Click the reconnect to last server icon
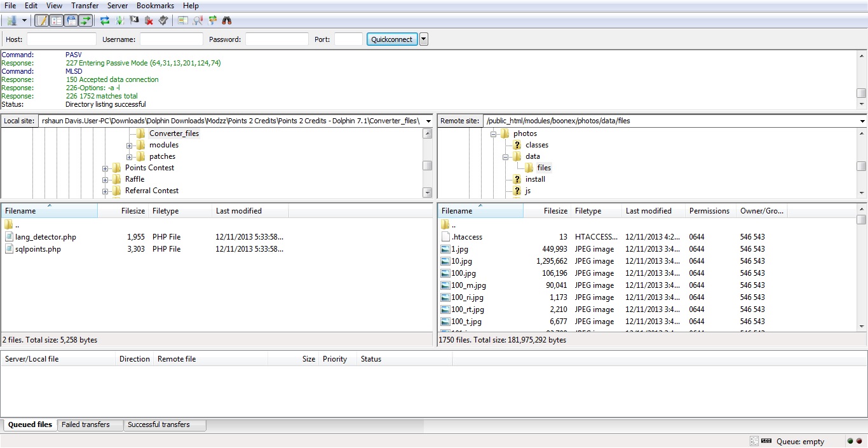Image resolution: width=868 pixels, height=448 pixels. 163,20
